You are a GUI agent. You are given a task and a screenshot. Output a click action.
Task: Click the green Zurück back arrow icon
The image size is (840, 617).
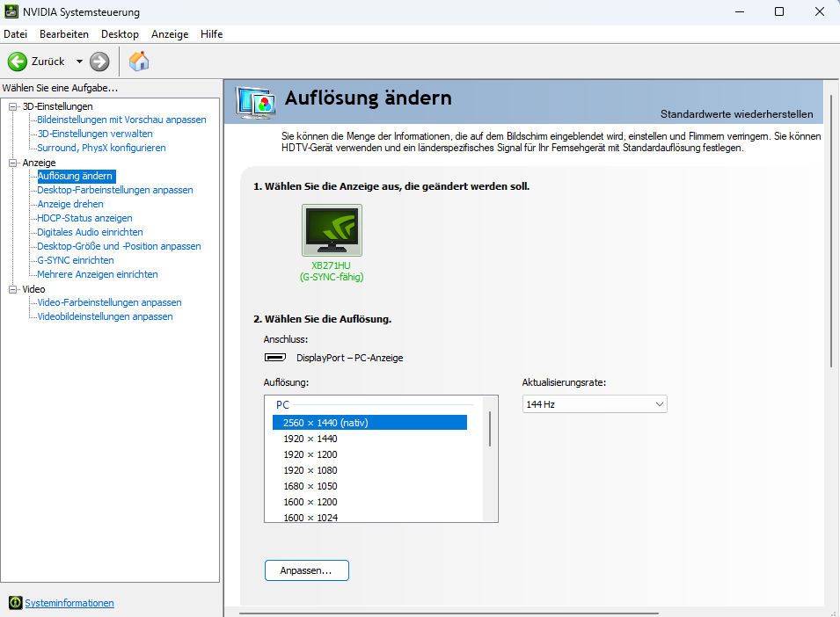[x=17, y=62]
